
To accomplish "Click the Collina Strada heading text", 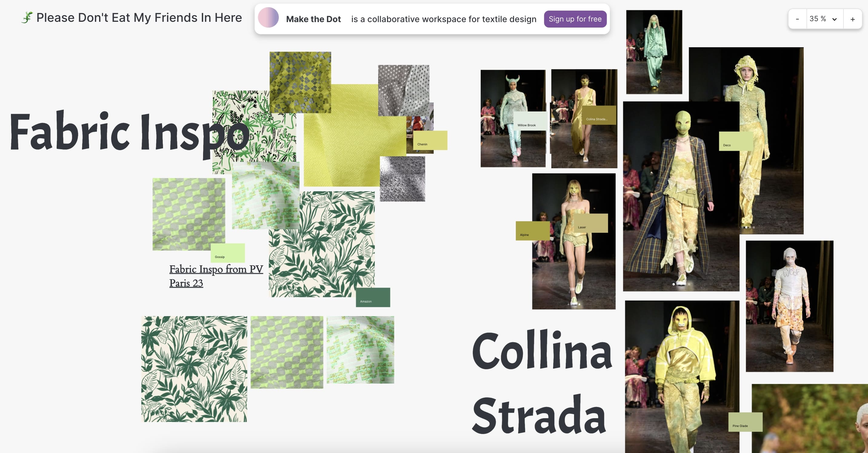I will [x=542, y=382].
